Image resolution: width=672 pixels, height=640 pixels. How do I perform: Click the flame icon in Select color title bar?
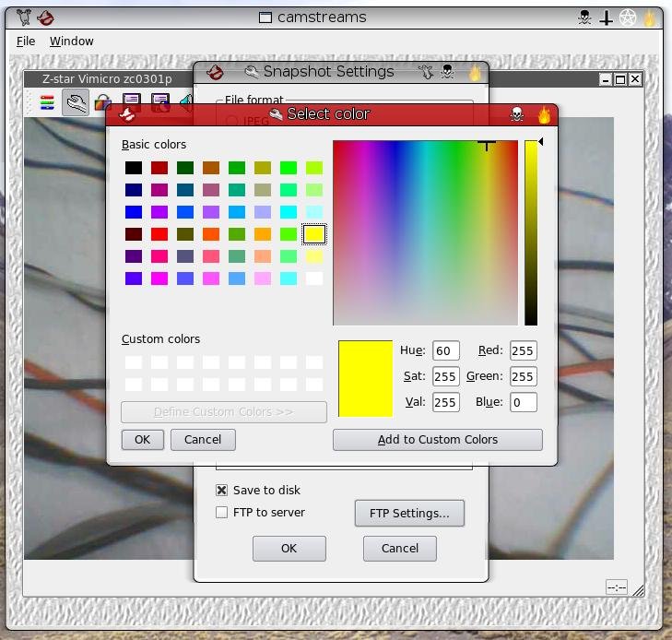pos(544,114)
